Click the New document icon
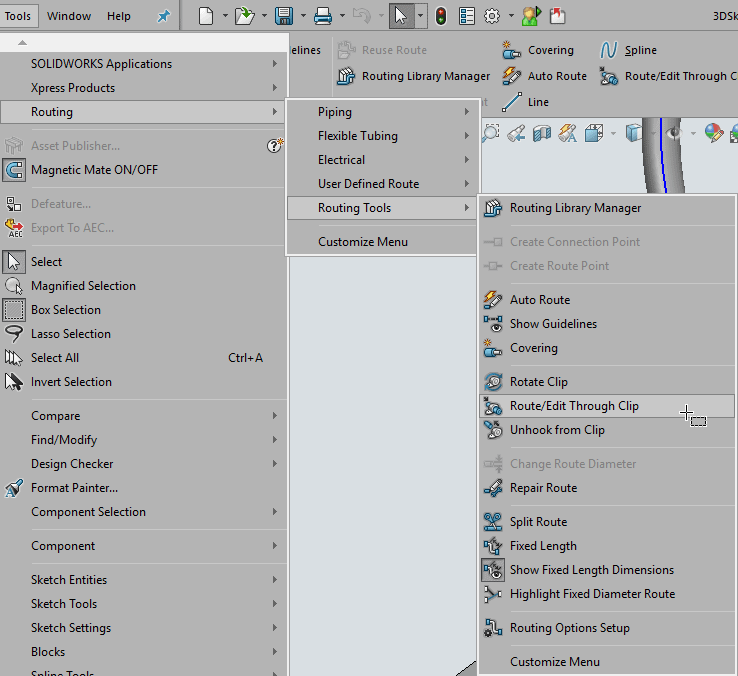The height and width of the screenshot is (676, 738). 206,16
